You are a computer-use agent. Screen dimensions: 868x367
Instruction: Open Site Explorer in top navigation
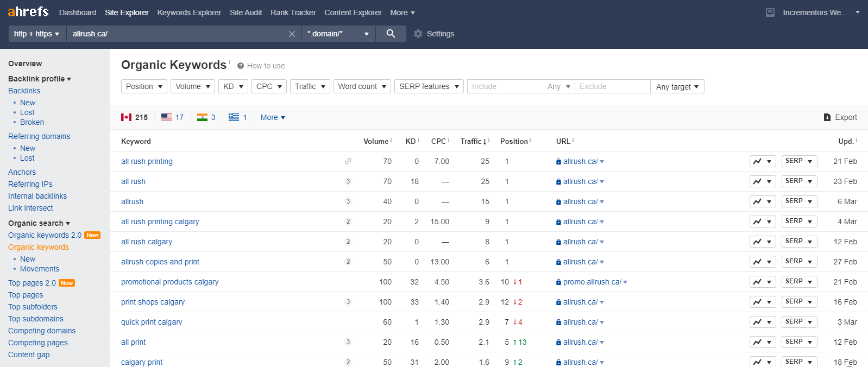(127, 12)
